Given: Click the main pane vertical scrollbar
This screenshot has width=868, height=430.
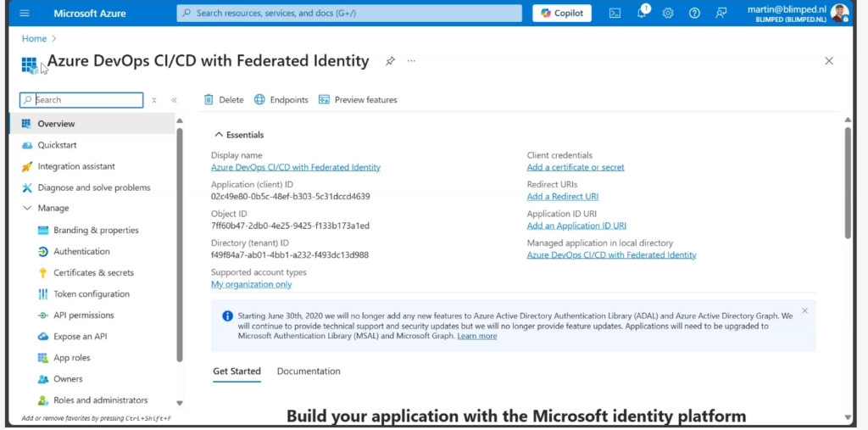Looking at the screenshot, I should click(848, 183).
